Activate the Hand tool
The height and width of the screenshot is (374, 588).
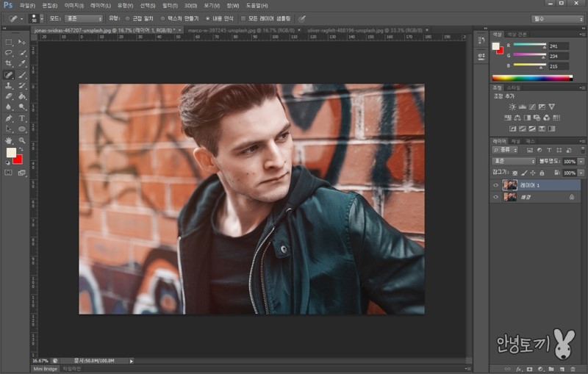point(9,140)
